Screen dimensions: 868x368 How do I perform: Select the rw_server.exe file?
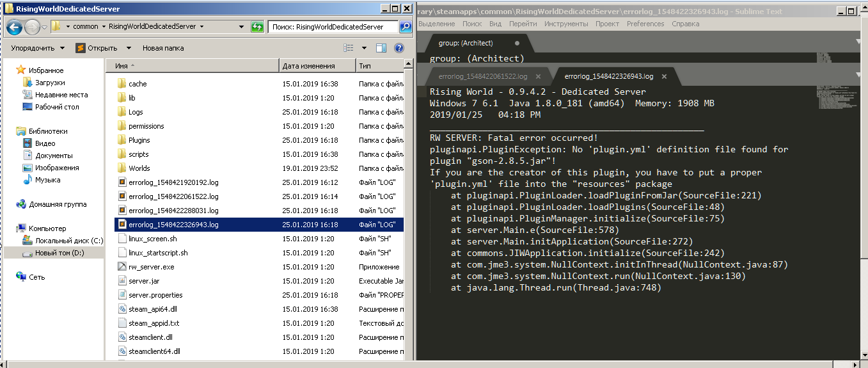coord(151,267)
